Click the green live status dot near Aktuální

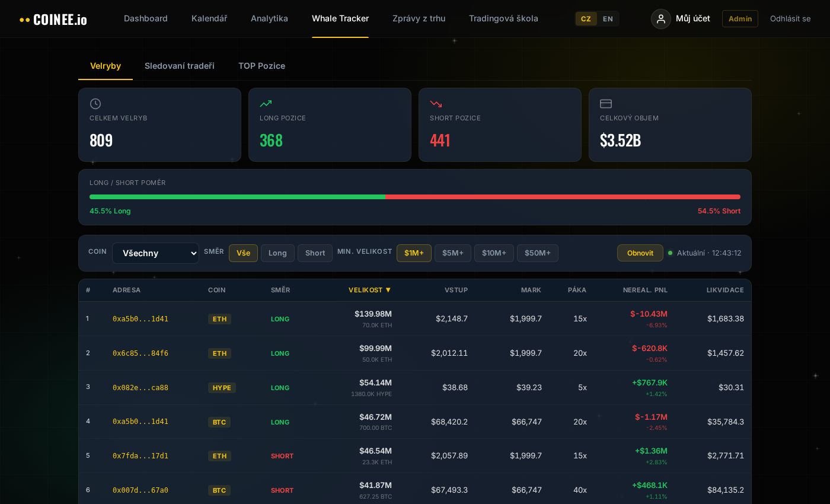(x=670, y=253)
